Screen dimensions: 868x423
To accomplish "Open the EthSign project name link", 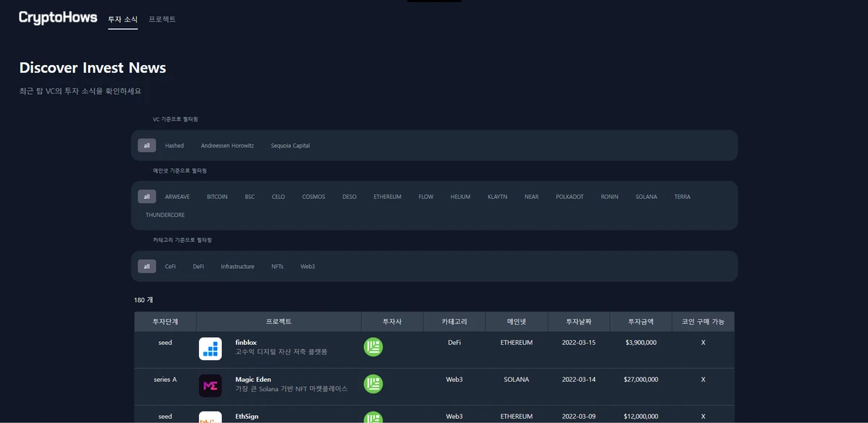I will [x=247, y=416].
